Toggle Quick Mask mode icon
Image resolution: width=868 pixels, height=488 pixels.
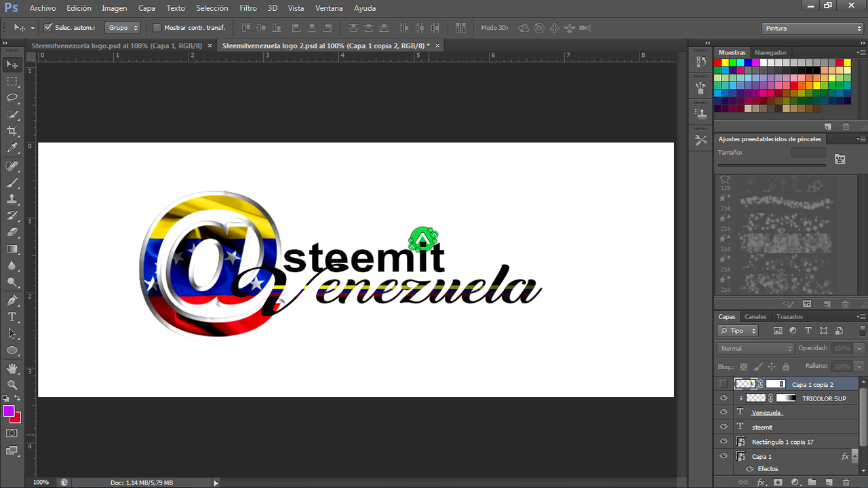click(x=12, y=433)
